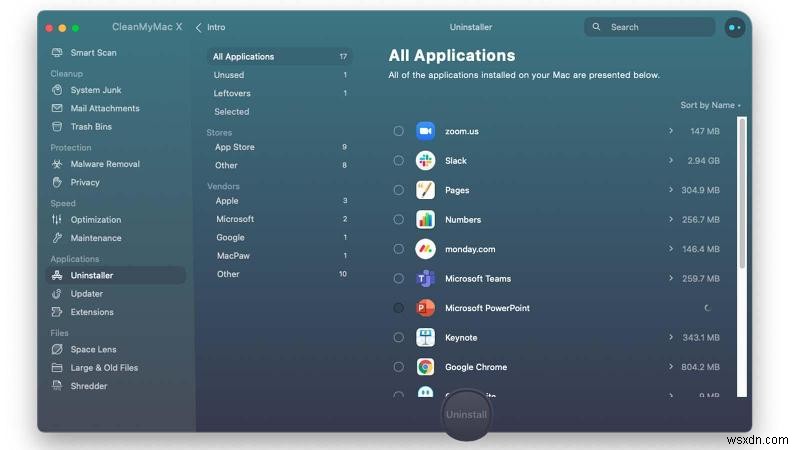Viewport: 800px width, 450px height.
Task: Click the Microsoft Teams app icon
Action: [x=425, y=279]
